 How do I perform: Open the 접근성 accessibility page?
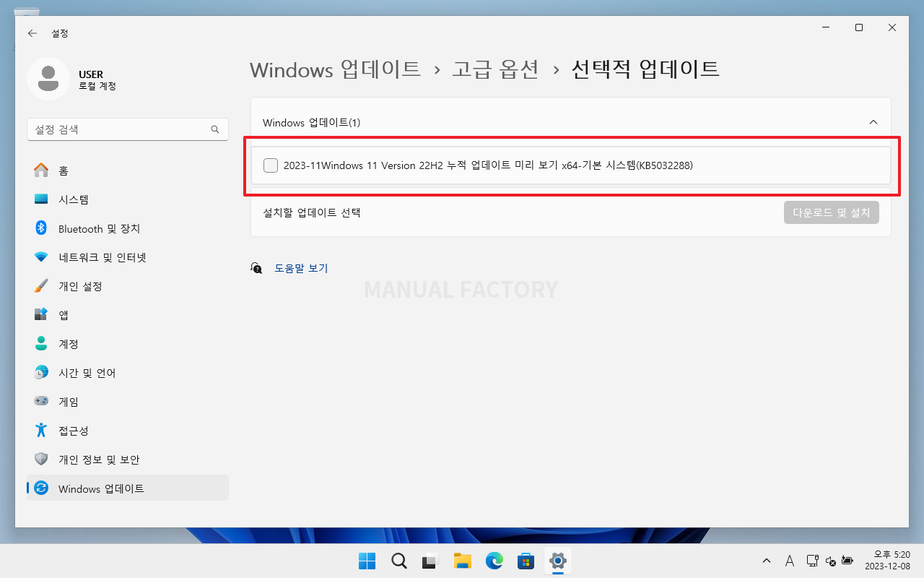click(128, 431)
